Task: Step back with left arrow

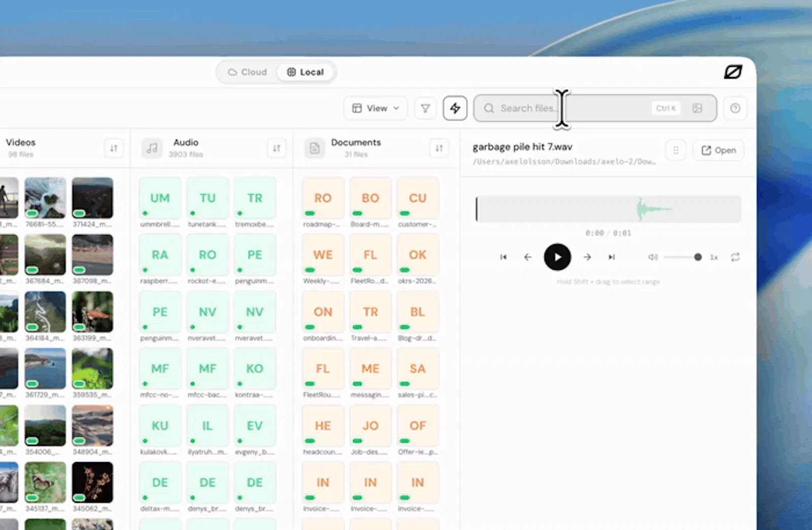Action: tap(528, 257)
